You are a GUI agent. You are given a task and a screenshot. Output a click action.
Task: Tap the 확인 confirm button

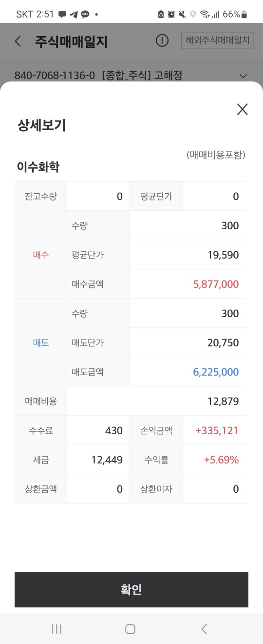[x=131, y=589]
